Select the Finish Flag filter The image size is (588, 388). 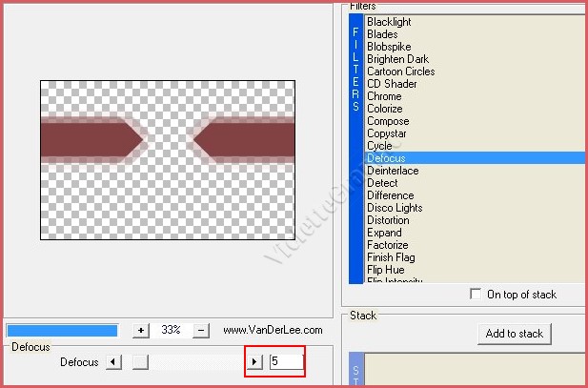pos(394,257)
